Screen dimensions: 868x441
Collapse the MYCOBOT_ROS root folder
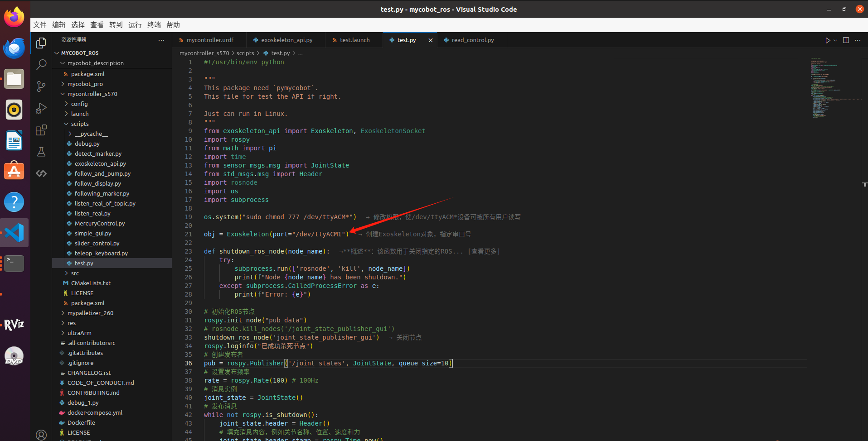[112, 53]
